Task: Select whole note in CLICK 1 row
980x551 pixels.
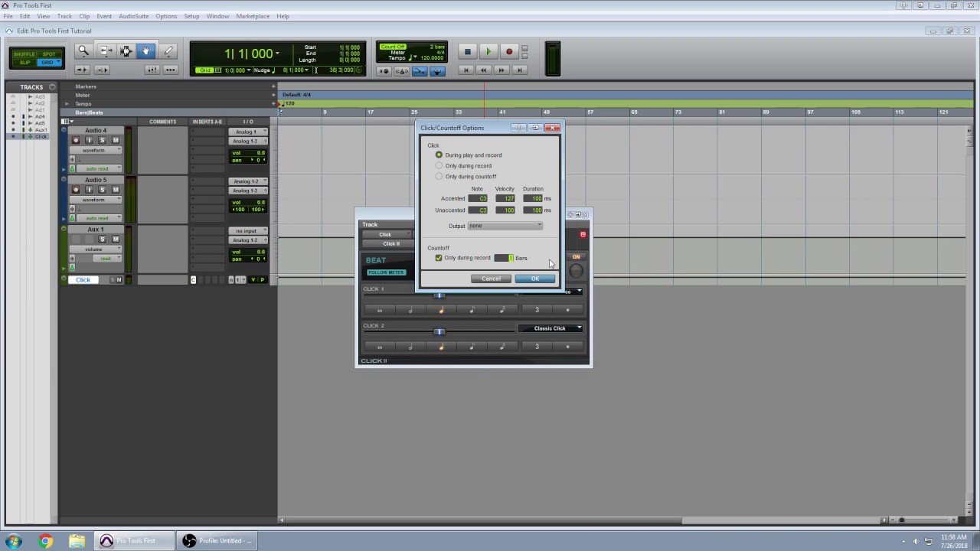Action: [x=380, y=310]
